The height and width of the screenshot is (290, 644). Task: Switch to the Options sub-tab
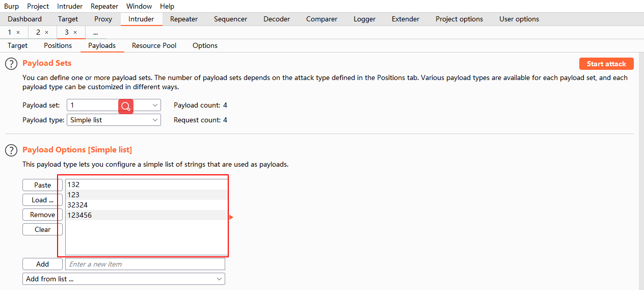coord(205,45)
